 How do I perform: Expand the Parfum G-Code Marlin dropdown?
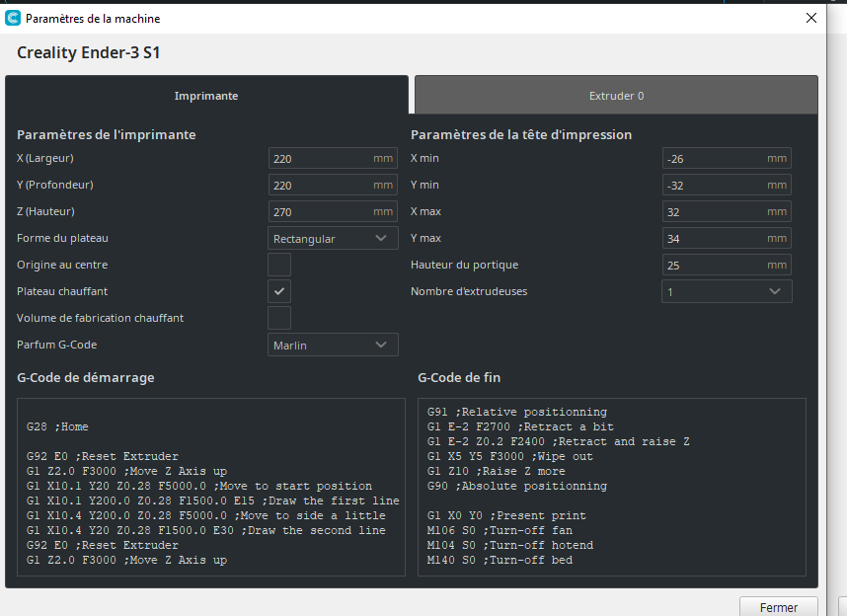[x=333, y=345]
